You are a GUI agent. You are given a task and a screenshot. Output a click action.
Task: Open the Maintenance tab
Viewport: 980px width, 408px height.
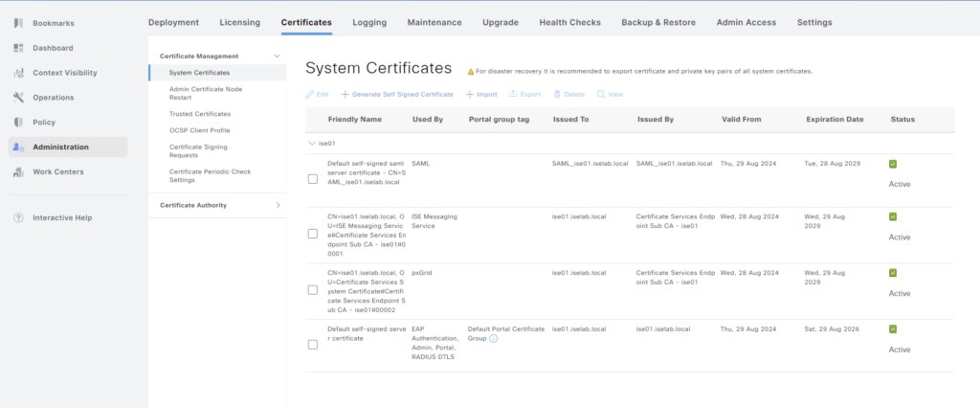coord(434,23)
